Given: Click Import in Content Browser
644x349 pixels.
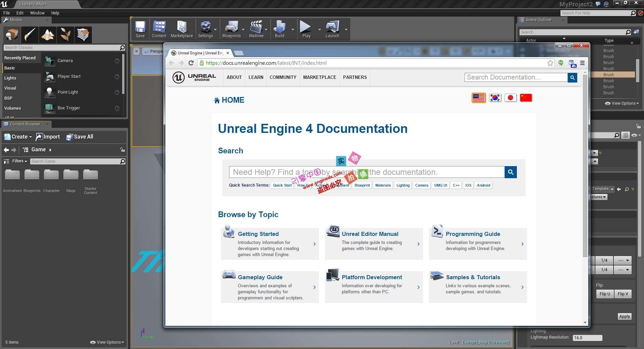Looking at the screenshot, I should coord(48,137).
